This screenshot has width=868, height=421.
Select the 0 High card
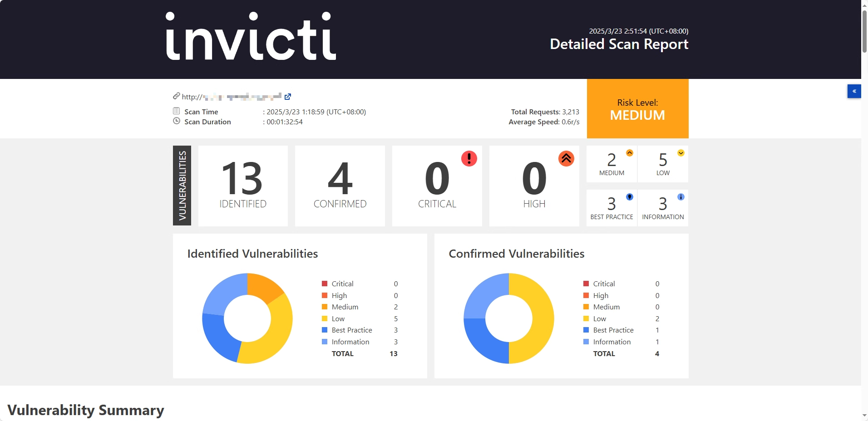(x=534, y=186)
